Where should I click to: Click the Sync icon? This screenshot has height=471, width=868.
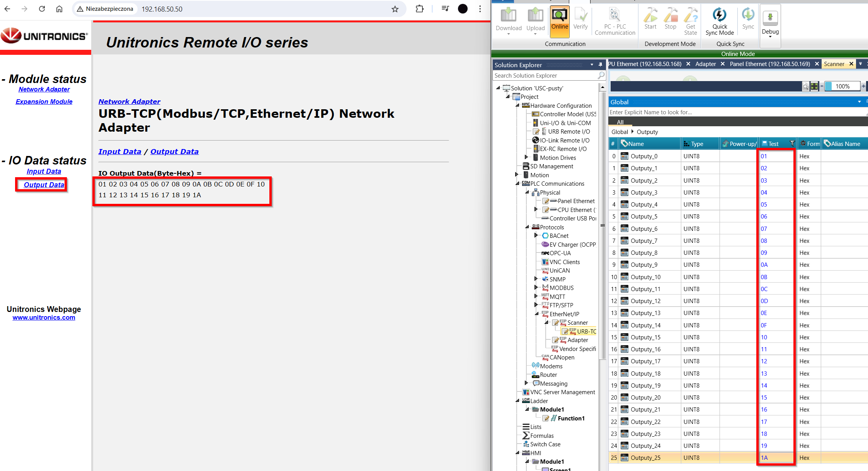(748, 19)
